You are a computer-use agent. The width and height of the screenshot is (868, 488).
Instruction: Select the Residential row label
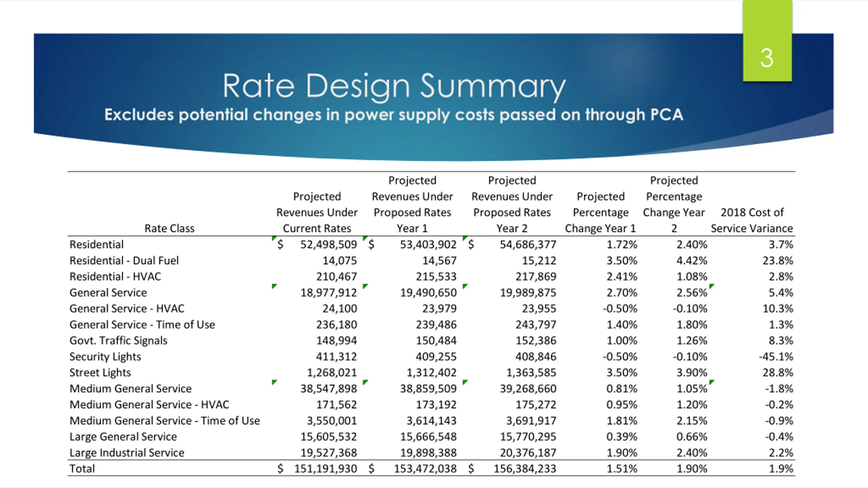click(x=96, y=244)
